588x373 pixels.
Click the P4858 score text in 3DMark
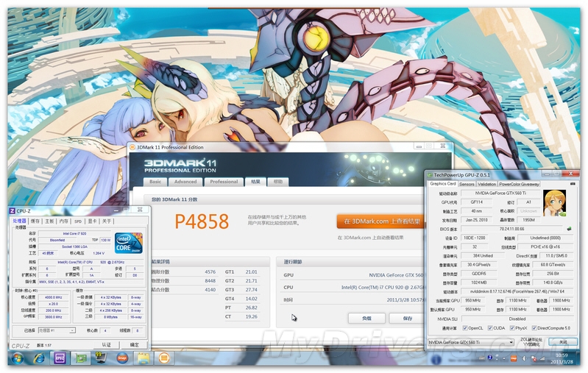click(x=202, y=221)
